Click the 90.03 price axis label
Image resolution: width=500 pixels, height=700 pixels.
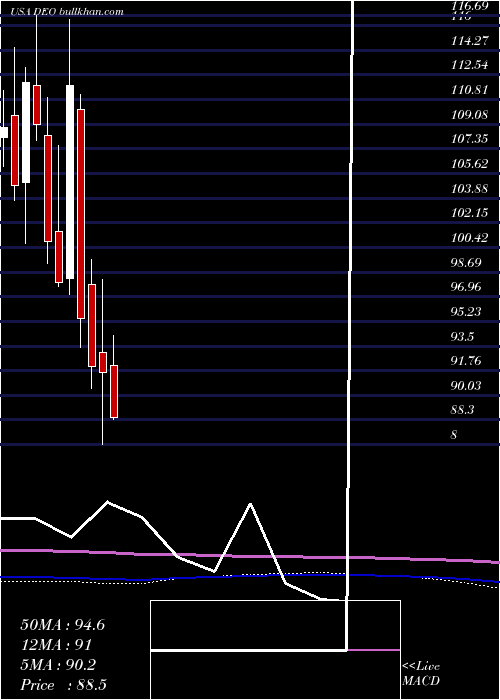coord(466,385)
